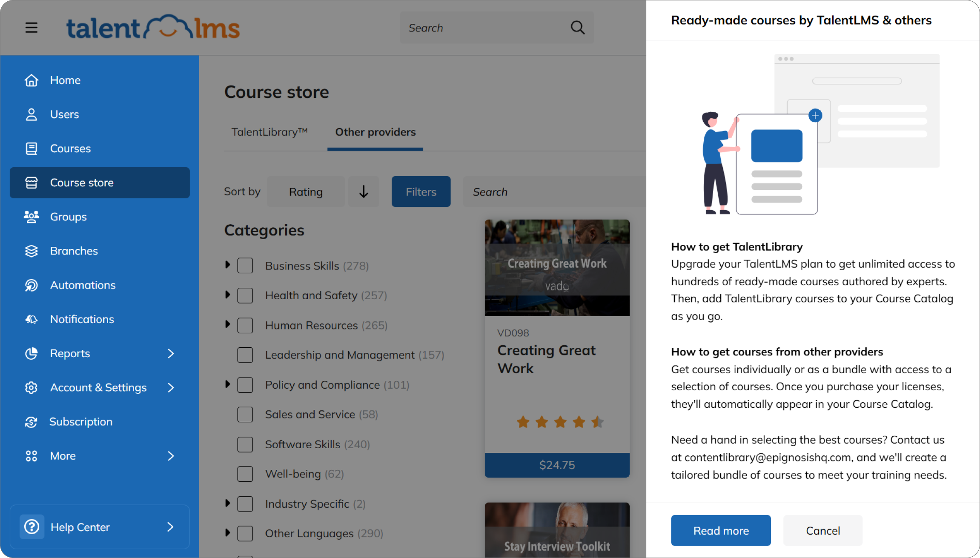Screen dimensions: 980x558
Task: Click the course store Search field
Action: point(554,192)
